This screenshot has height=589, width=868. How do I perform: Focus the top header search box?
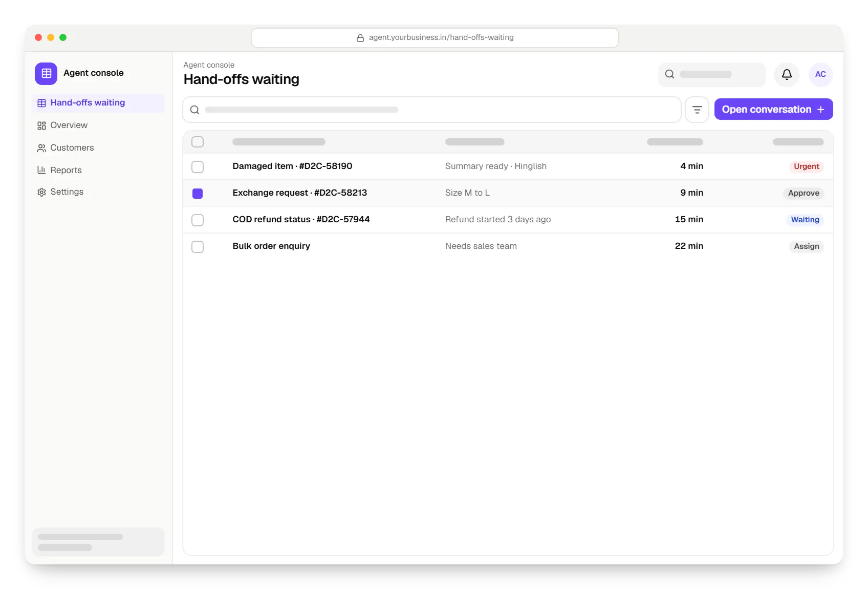click(711, 75)
